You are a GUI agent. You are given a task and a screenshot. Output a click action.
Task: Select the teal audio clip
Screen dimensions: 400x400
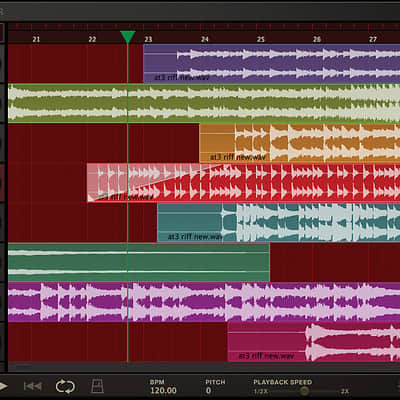[278, 222]
